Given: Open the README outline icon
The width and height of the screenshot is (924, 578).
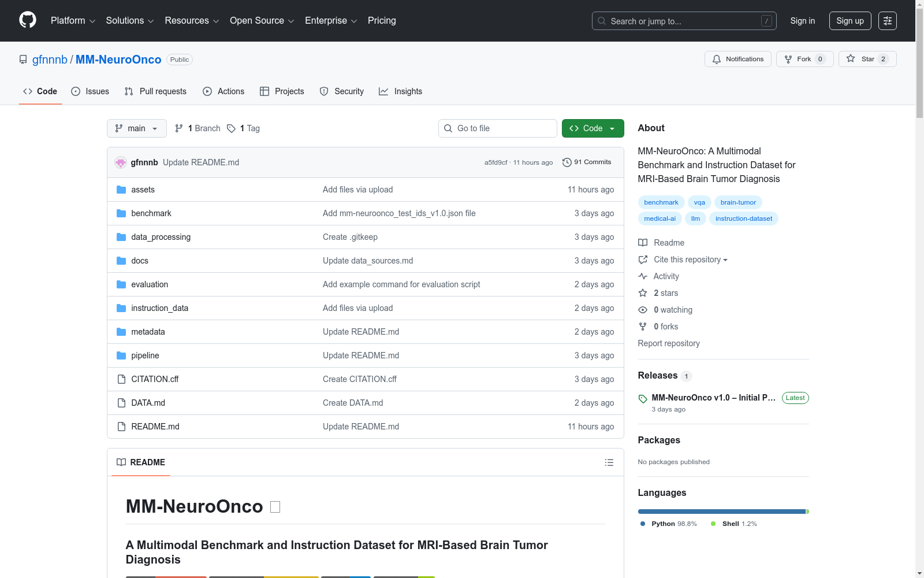Looking at the screenshot, I should pos(609,462).
